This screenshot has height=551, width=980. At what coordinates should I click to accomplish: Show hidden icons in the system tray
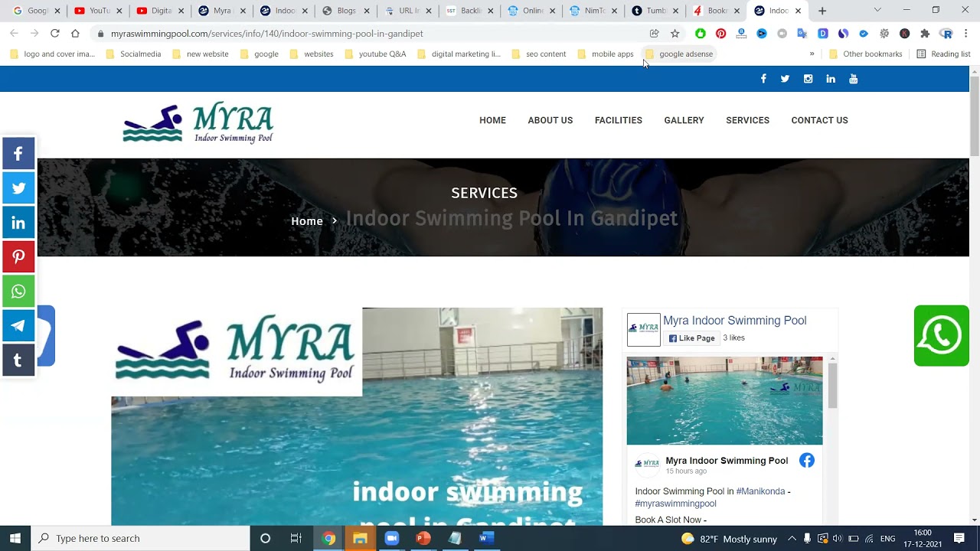[792, 539]
